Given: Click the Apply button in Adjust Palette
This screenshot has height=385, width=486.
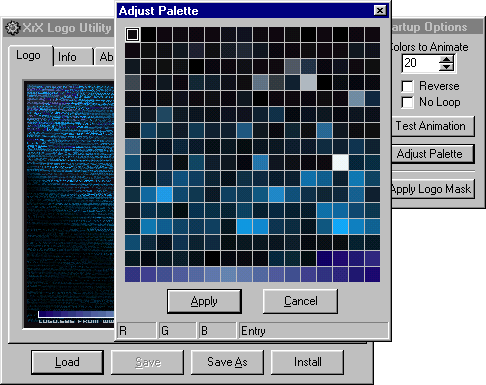Looking at the screenshot, I should (204, 301).
